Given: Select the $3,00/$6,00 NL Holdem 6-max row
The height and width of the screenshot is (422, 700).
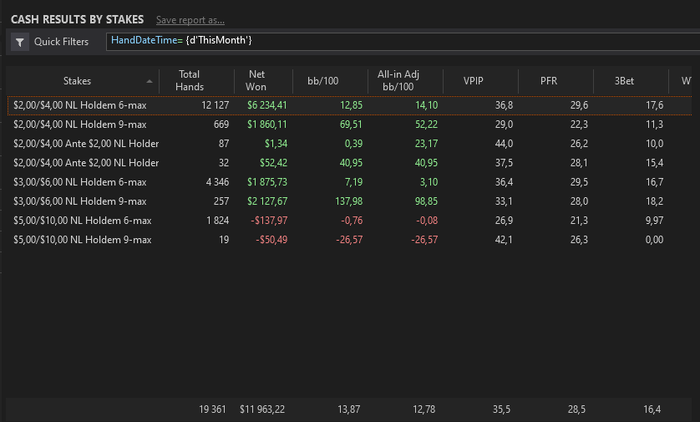Looking at the screenshot, I should pyautogui.click(x=80, y=182).
